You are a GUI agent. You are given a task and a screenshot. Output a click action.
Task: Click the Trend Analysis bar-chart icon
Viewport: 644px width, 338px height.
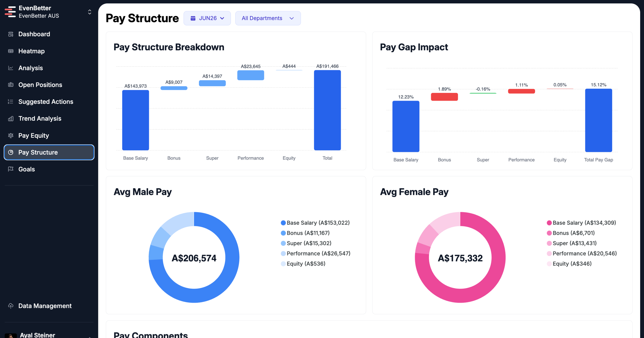point(11,119)
